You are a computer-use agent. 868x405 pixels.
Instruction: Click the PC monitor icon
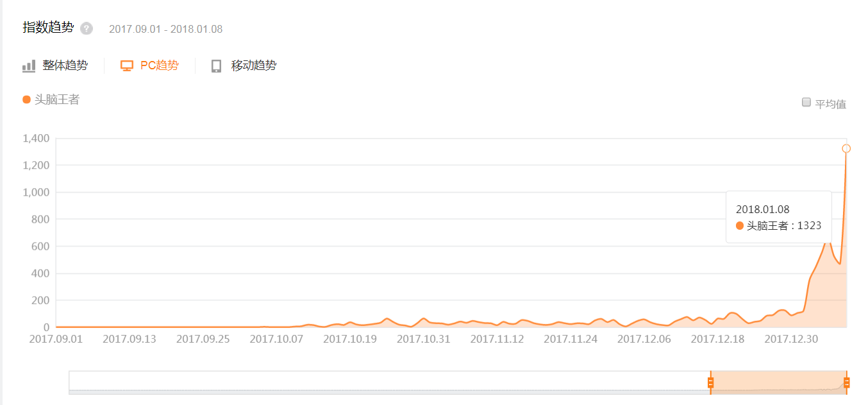click(127, 65)
